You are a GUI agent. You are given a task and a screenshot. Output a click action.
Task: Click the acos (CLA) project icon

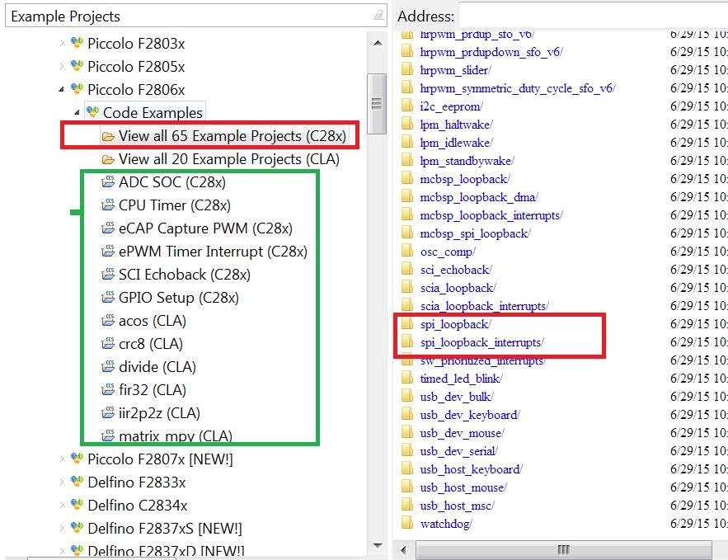(108, 320)
